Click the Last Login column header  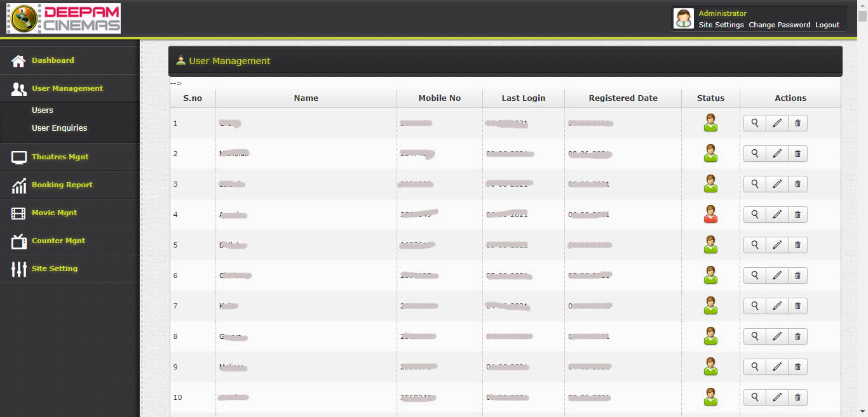point(524,98)
